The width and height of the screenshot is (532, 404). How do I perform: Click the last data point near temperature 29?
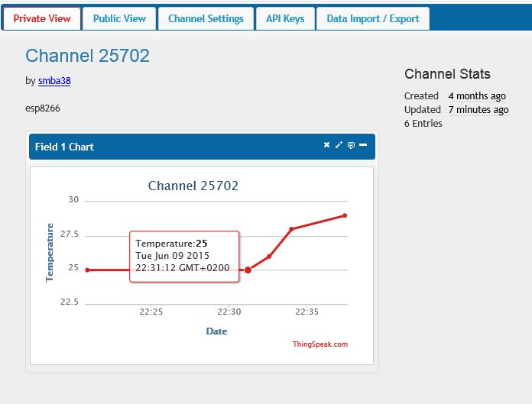point(345,215)
